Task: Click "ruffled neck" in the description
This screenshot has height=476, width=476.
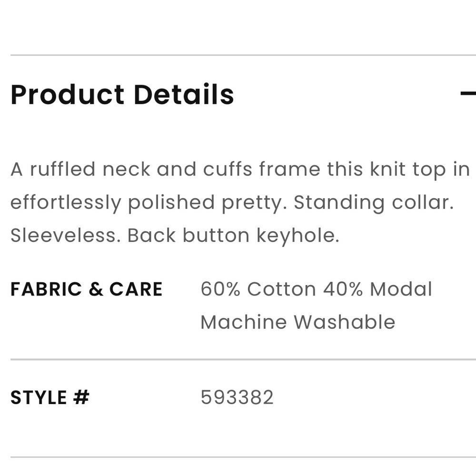Action: coord(90,169)
